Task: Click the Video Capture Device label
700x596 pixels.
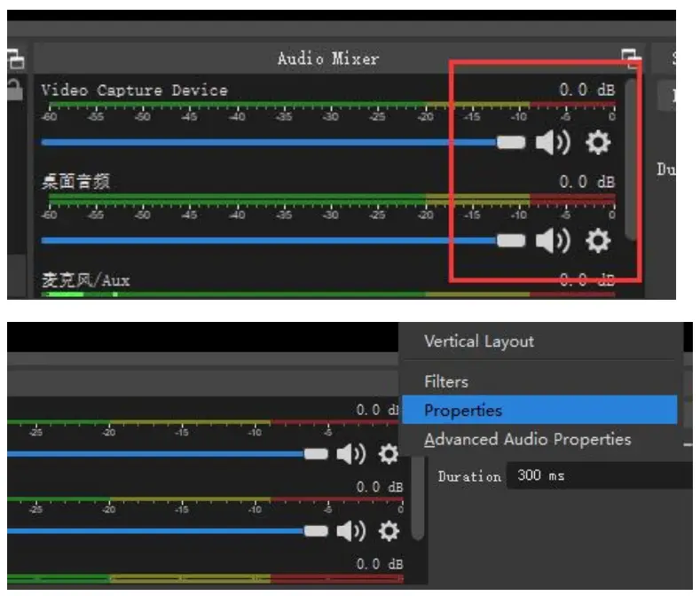Action: pos(134,90)
